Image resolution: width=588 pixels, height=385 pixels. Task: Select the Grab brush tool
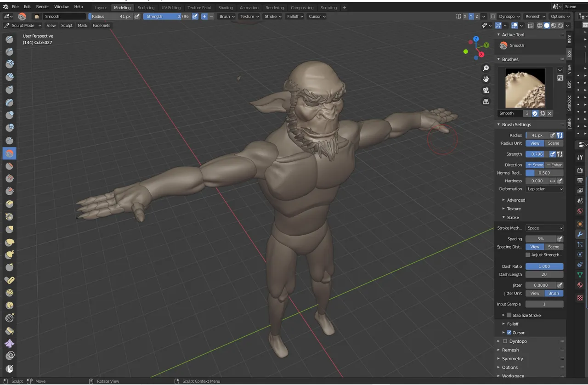pyautogui.click(x=9, y=229)
